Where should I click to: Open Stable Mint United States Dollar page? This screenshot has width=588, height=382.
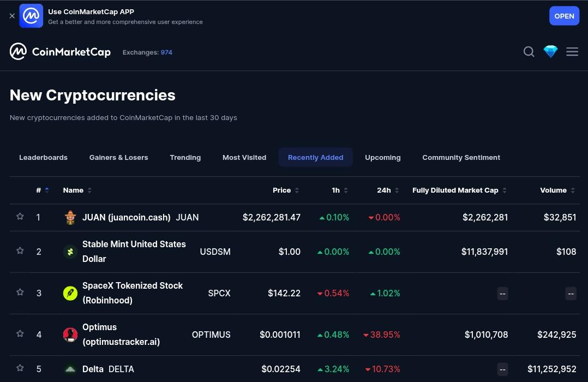[134, 252]
